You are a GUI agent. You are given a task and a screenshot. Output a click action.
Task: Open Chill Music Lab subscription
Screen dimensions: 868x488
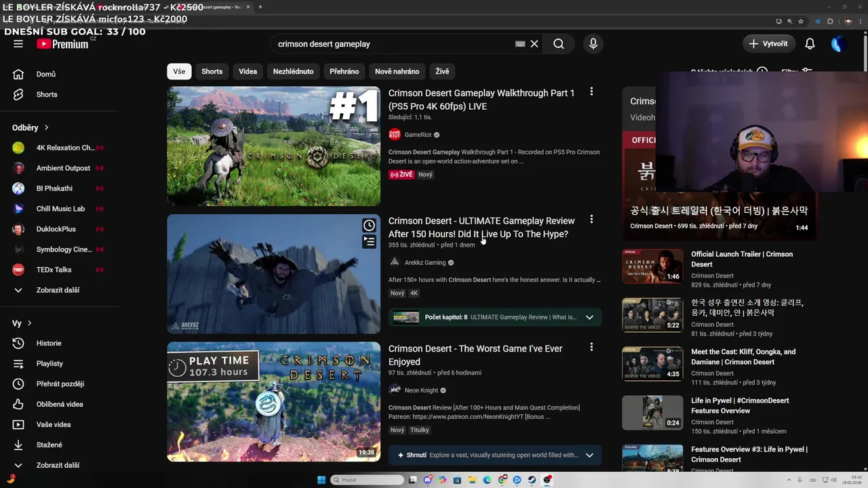coord(59,209)
